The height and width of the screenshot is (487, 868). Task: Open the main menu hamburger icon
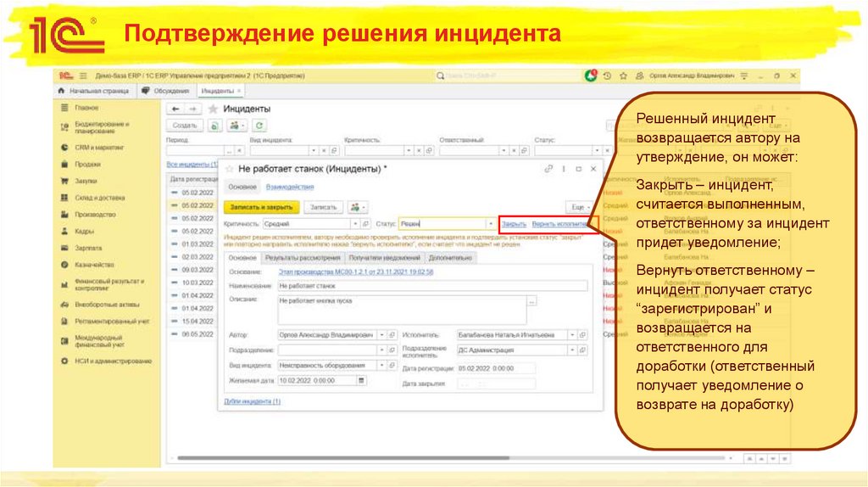(83, 76)
